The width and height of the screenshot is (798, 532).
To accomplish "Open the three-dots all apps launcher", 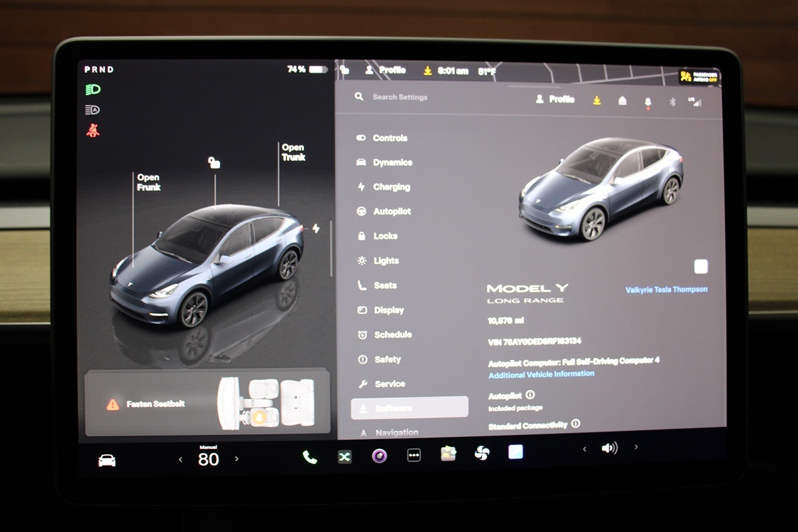I will (x=414, y=456).
